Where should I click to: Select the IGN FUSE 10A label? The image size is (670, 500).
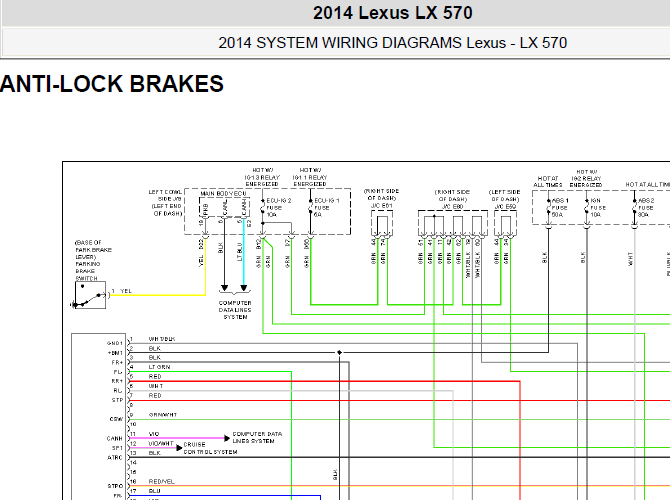click(x=597, y=208)
